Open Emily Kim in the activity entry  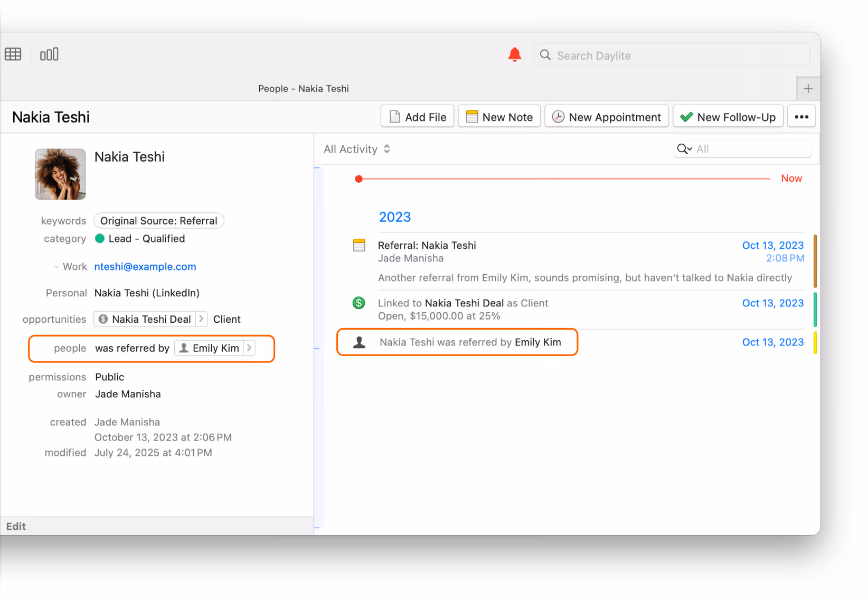coord(538,342)
